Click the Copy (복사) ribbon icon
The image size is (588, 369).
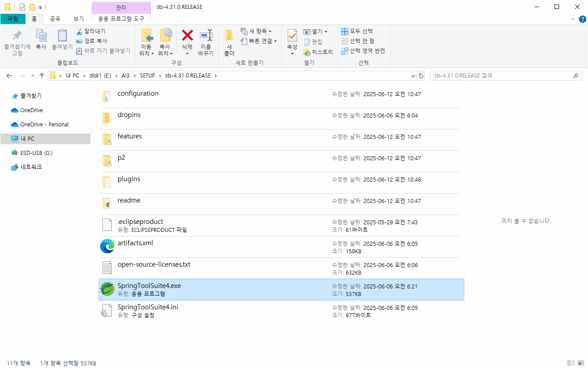[x=41, y=36]
